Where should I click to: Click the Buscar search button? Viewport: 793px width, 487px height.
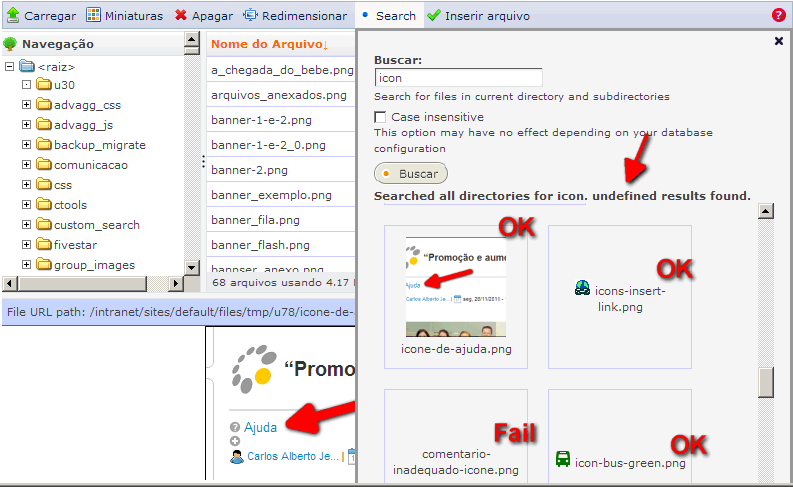coord(411,173)
